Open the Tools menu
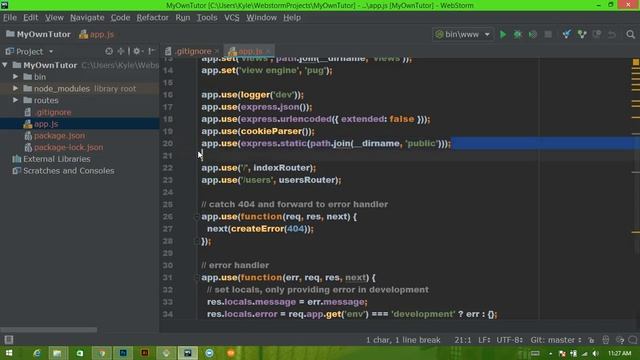Viewport: 640px width, 360px height. (x=207, y=18)
